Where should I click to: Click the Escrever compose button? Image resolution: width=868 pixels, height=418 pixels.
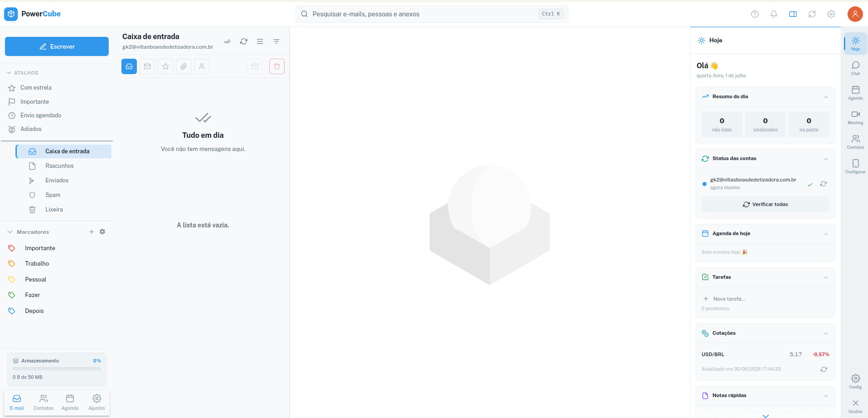pos(57,46)
